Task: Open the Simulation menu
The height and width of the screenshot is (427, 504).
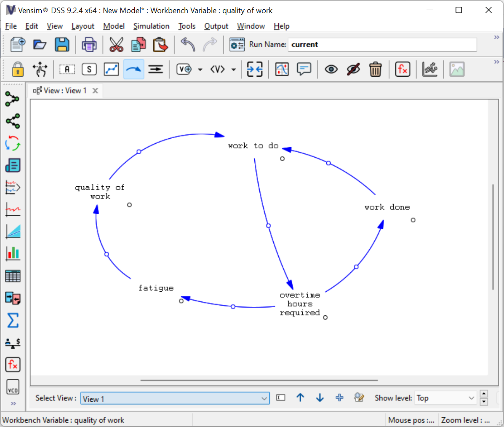Action: (x=151, y=26)
